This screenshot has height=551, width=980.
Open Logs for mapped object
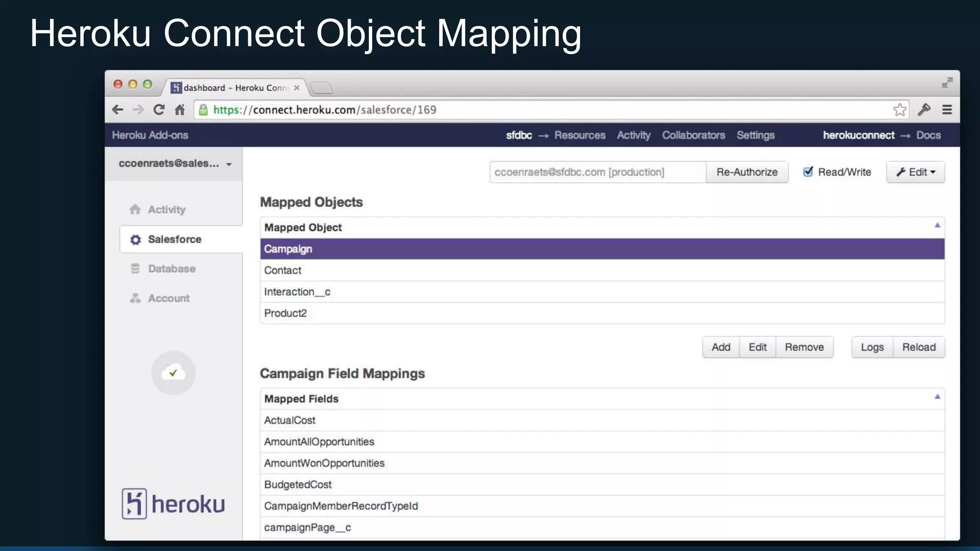coord(872,347)
